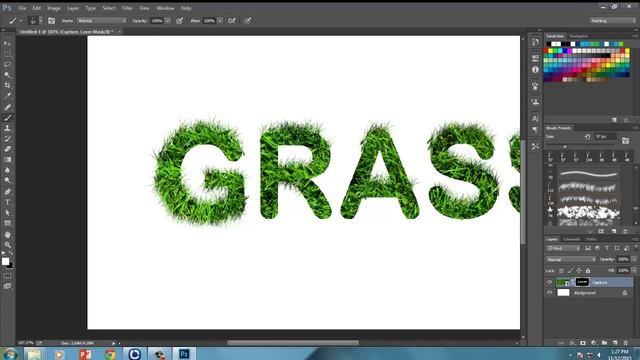Click the brush Size slider in Brush Presets
This screenshot has height=360, width=640.
[580, 146]
